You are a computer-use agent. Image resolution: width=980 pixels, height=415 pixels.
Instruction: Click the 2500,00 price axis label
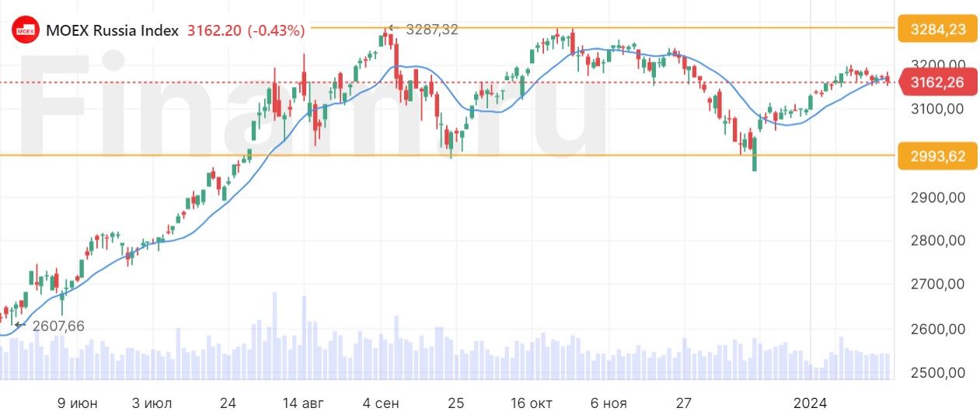(x=939, y=372)
